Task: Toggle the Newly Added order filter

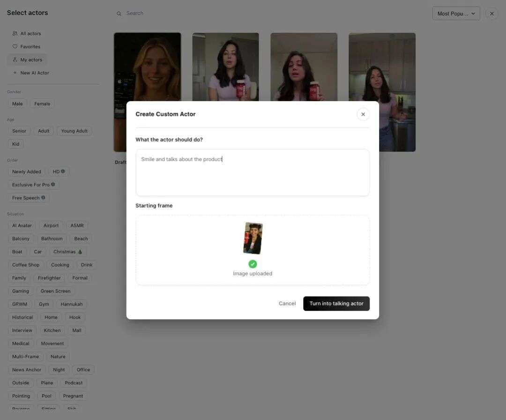Action: [26, 172]
